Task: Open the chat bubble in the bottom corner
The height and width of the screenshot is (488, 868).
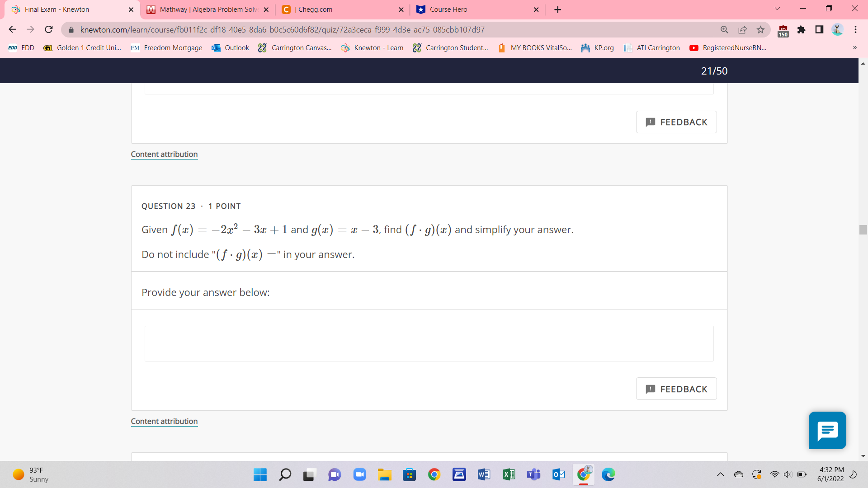Action: 827,430
